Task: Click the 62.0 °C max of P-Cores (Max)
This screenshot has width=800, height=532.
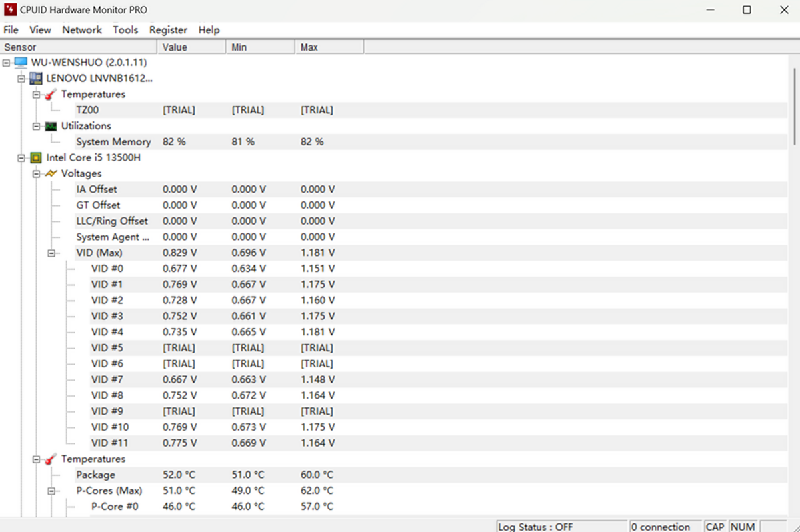Action: tap(317, 491)
